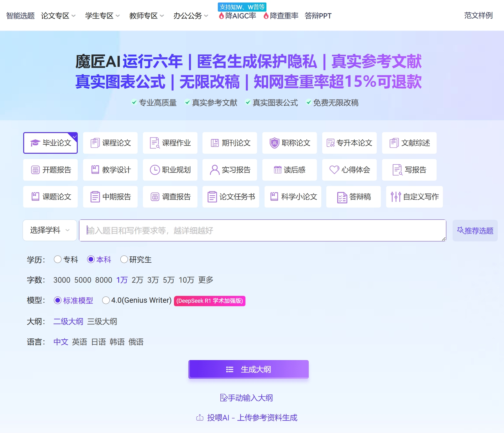Open the 心得体会 heart icon card
The image size is (504, 433).
(349, 170)
